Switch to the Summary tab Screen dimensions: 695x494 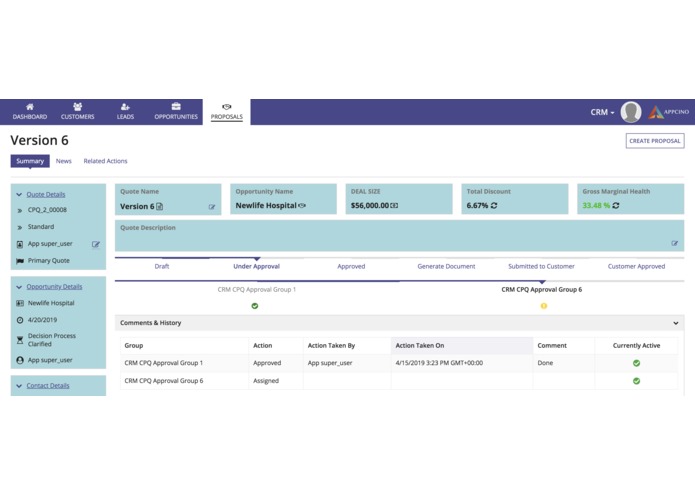point(30,161)
